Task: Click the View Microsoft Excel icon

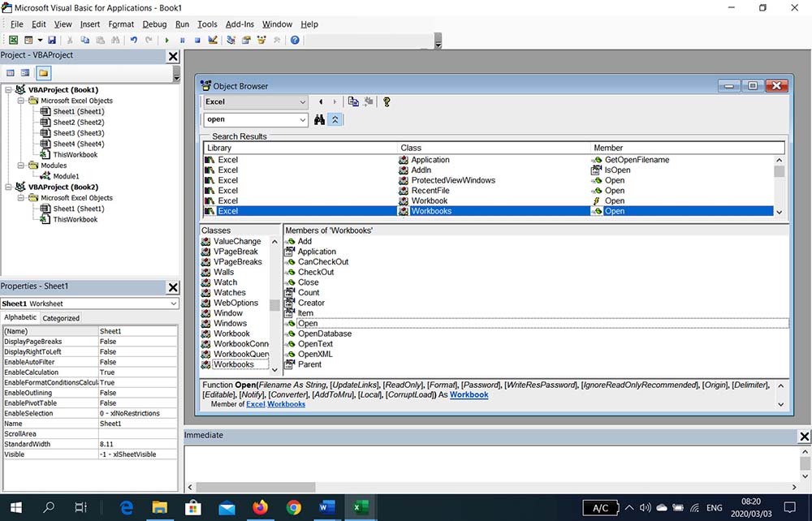Action: tap(14, 40)
